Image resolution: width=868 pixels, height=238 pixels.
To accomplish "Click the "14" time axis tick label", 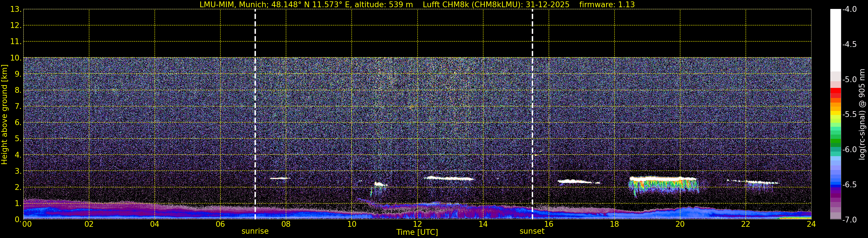I will pos(483,224).
